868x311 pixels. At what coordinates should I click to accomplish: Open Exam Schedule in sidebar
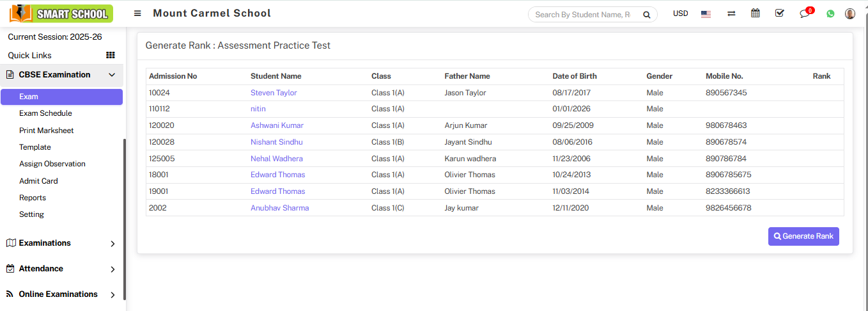coord(45,113)
